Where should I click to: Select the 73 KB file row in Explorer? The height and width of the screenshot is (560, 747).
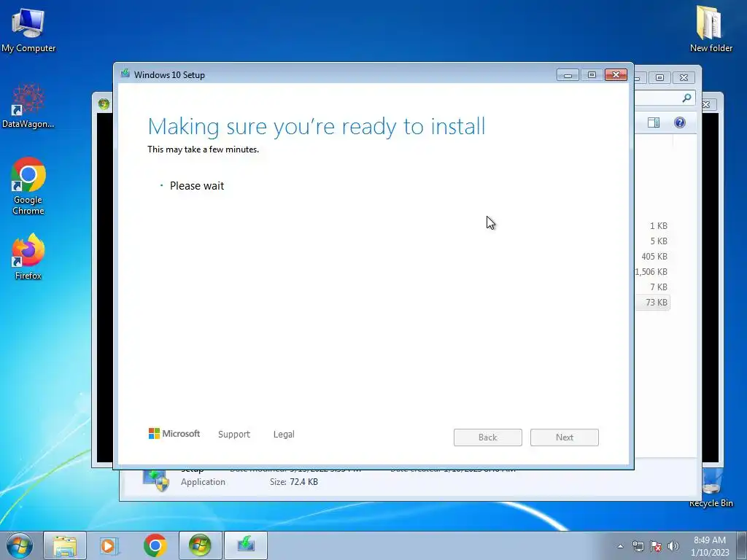653,303
